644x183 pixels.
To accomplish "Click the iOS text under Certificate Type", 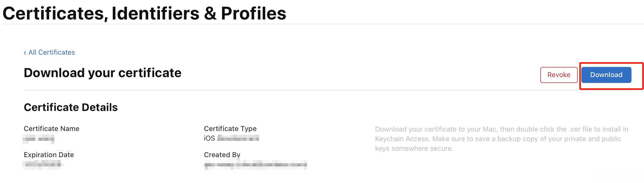I will [209, 138].
